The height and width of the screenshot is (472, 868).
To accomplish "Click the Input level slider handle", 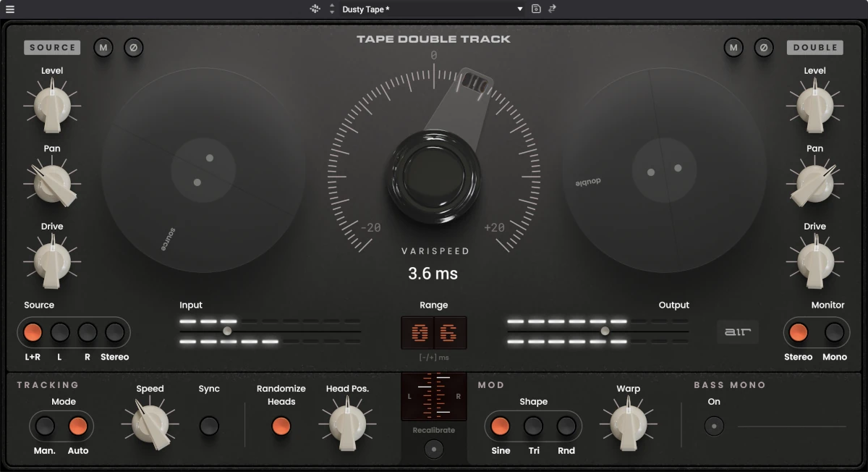I will pyautogui.click(x=227, y=330).
